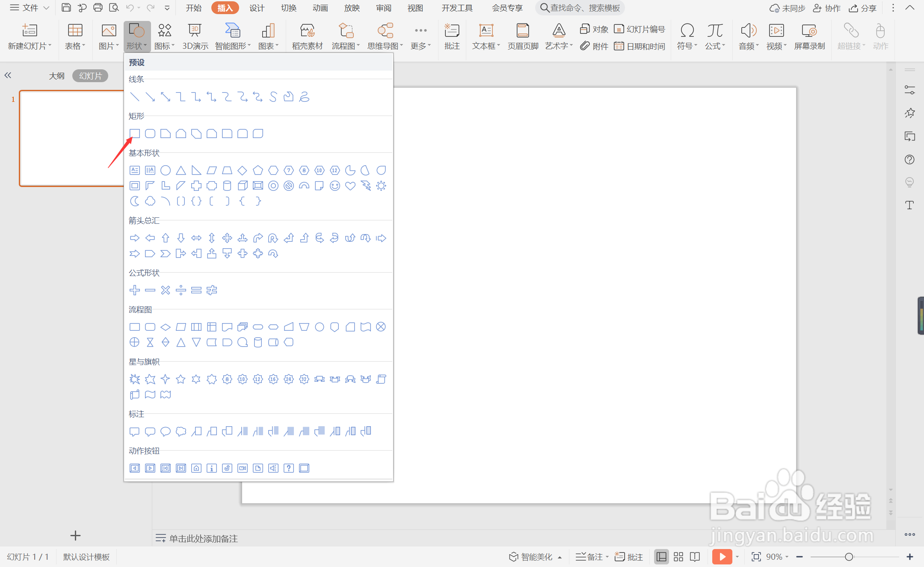Choose the heart shape in 基本形状
924x567 pixels.
point(350,186)
